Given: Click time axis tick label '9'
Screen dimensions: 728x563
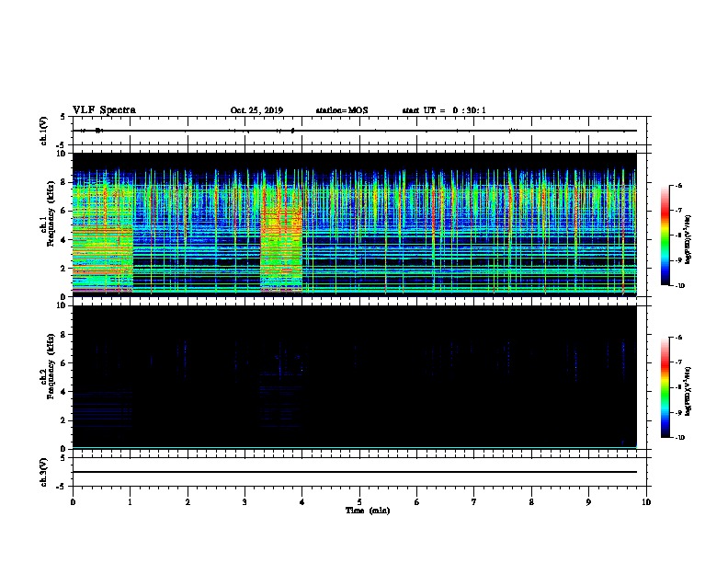Looking at the screenshot, I should (x=588, y=502).
